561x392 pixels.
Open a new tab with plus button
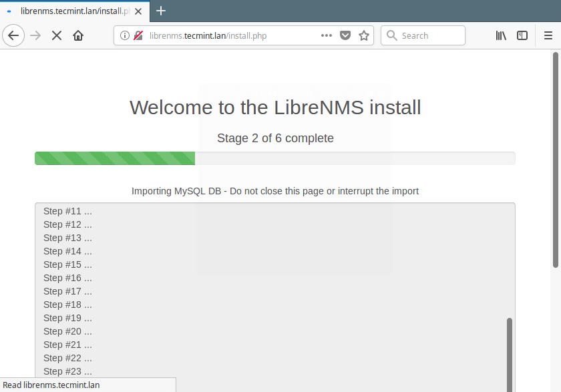(161, 11)
